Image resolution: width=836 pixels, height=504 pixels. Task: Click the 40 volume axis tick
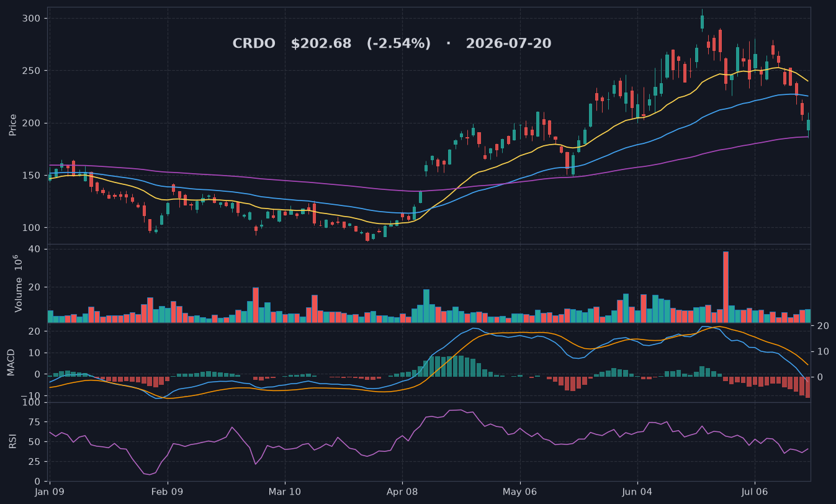point(35,249)
